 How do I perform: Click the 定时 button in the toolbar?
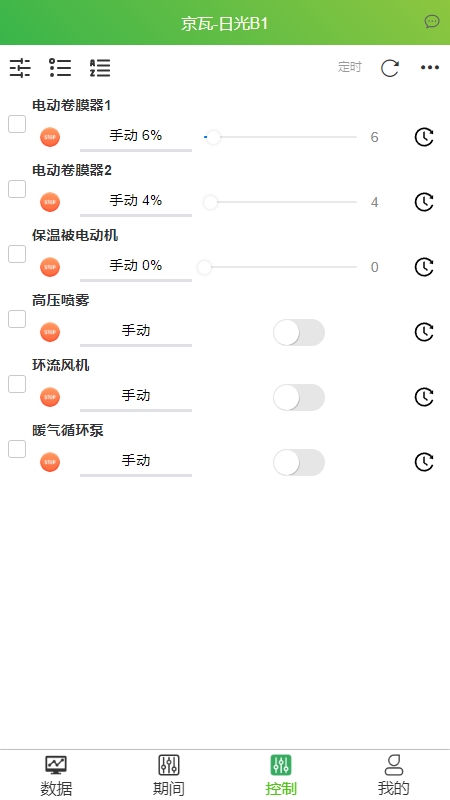coord(349,67)
